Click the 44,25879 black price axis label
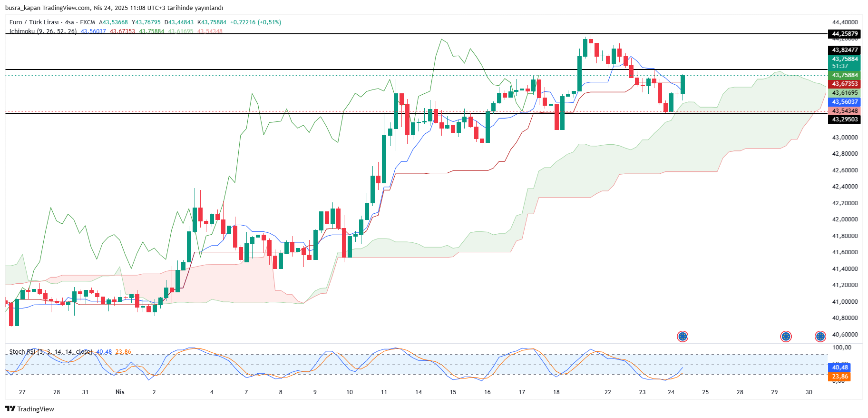 coord(845,34)
